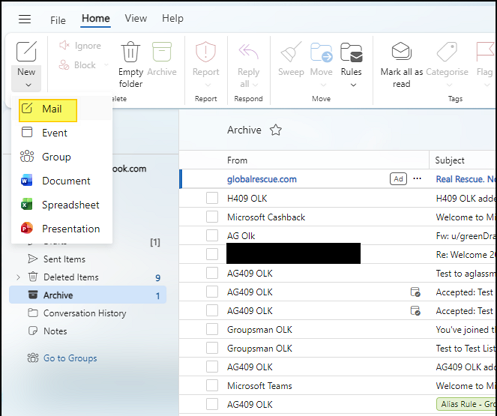The image size is (497, 416).
Task: Tick the checkbox beside Microsoft Teams message
Action: click(212, 385)
